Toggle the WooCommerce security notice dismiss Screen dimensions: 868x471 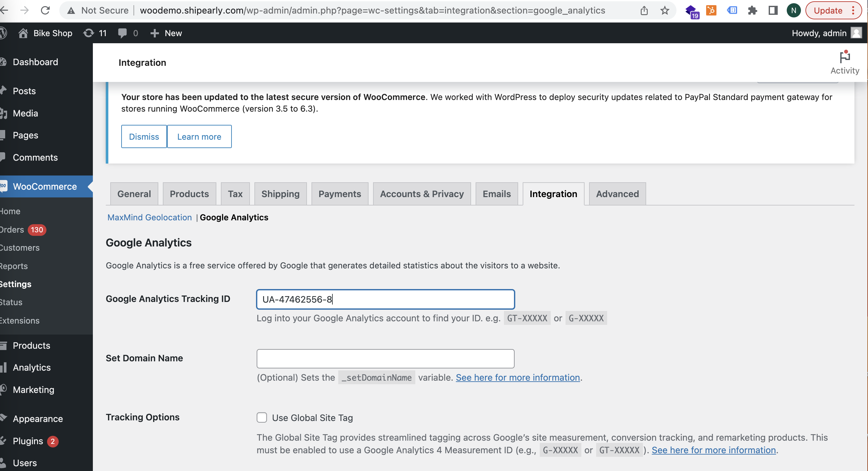point(144,137)
